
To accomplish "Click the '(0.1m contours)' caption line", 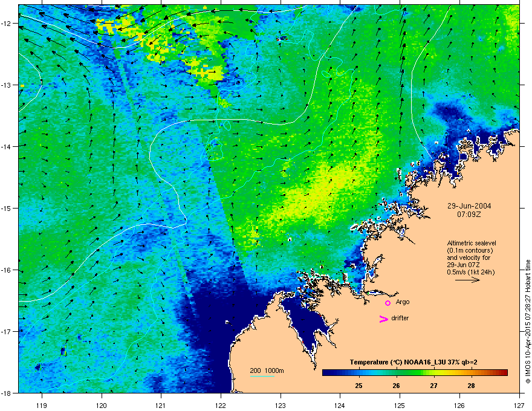I will (470, 250).
